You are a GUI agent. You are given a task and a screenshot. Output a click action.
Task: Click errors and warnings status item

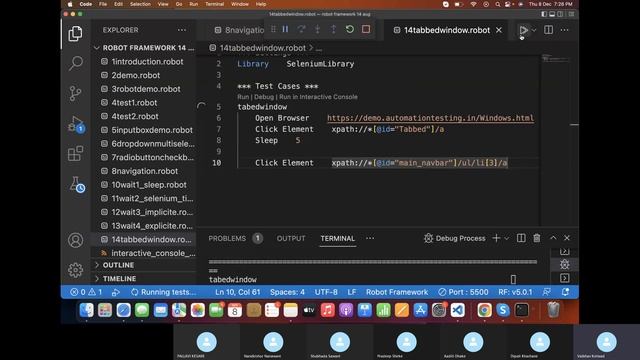(86, 292)
